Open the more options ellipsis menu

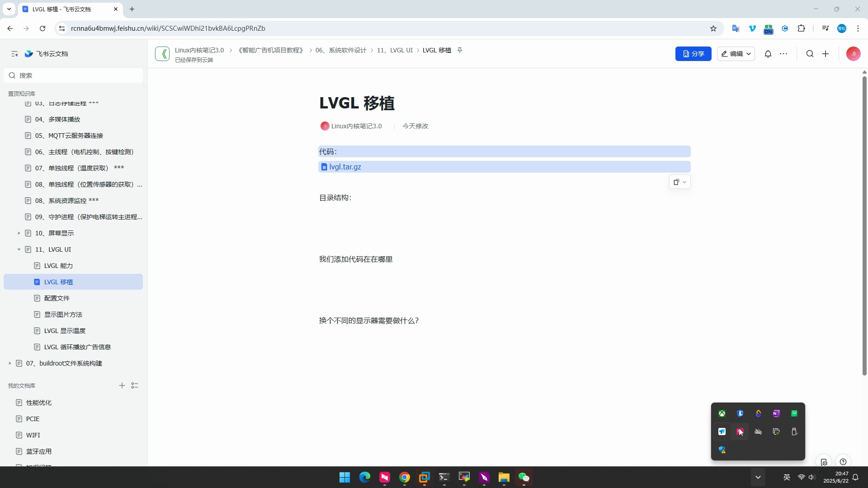[783, 54]
